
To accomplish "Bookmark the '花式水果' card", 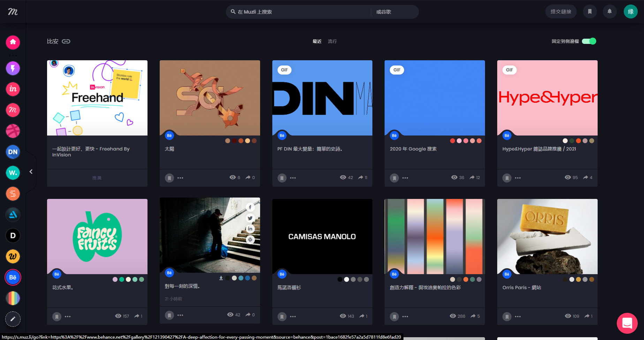I will click(56, 317).
